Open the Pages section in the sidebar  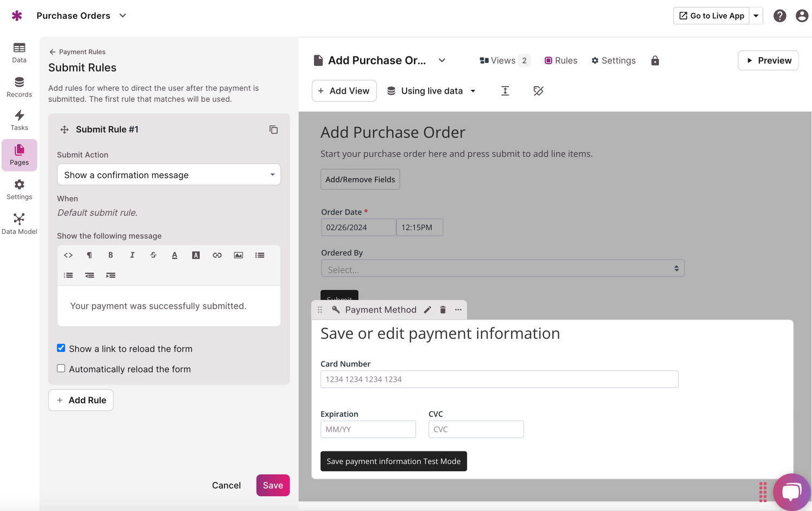click(x=19, y=155)
